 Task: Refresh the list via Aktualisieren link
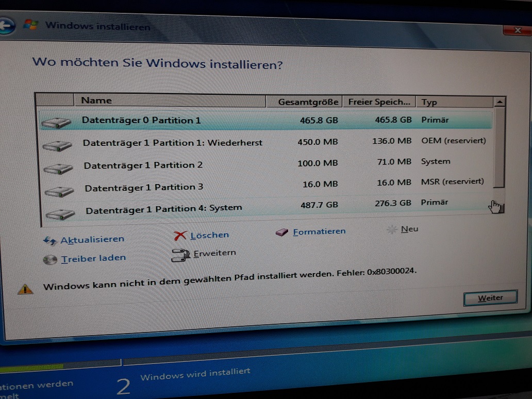pyautogui.click(x=92, y=240)
